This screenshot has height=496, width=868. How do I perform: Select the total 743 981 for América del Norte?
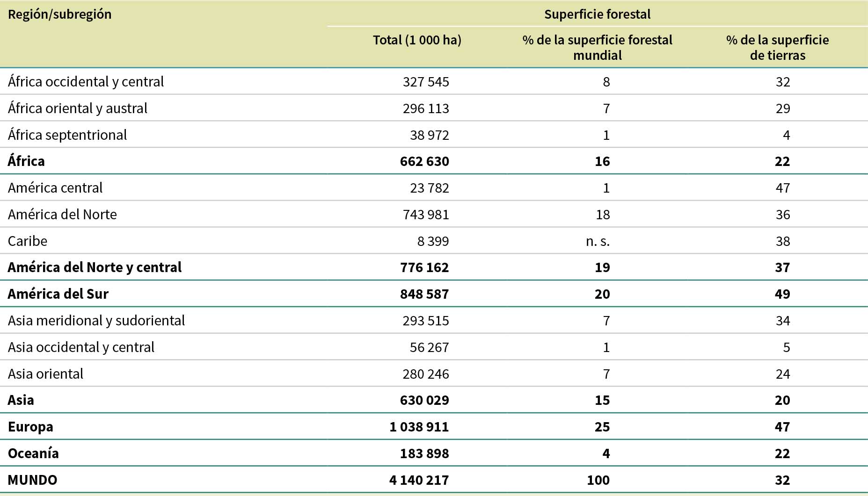[425, 215]
